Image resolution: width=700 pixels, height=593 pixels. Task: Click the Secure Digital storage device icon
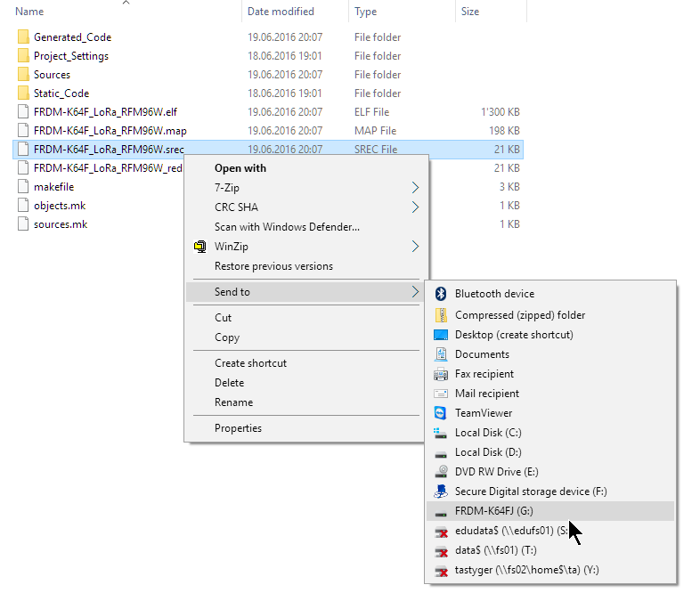(440, 491)
